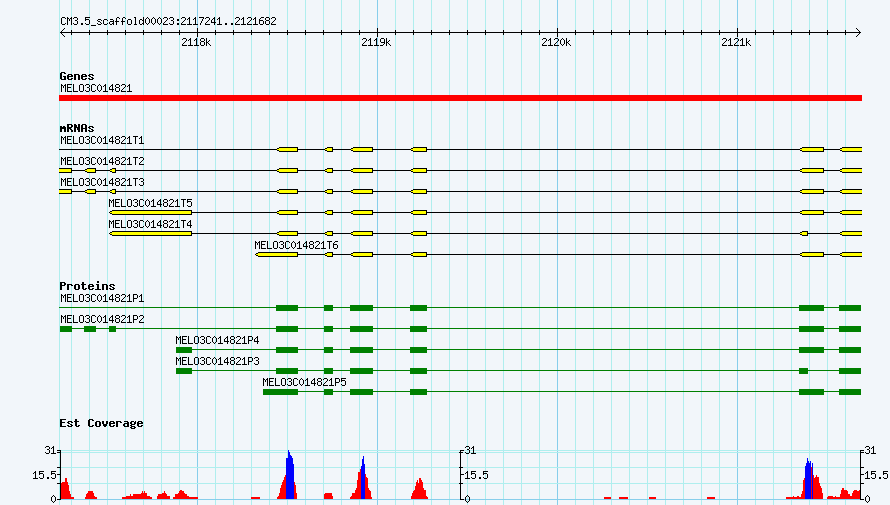Click the 15.5 label on the middle coverage axis
The image size is (890, 505).
point(476,475)
